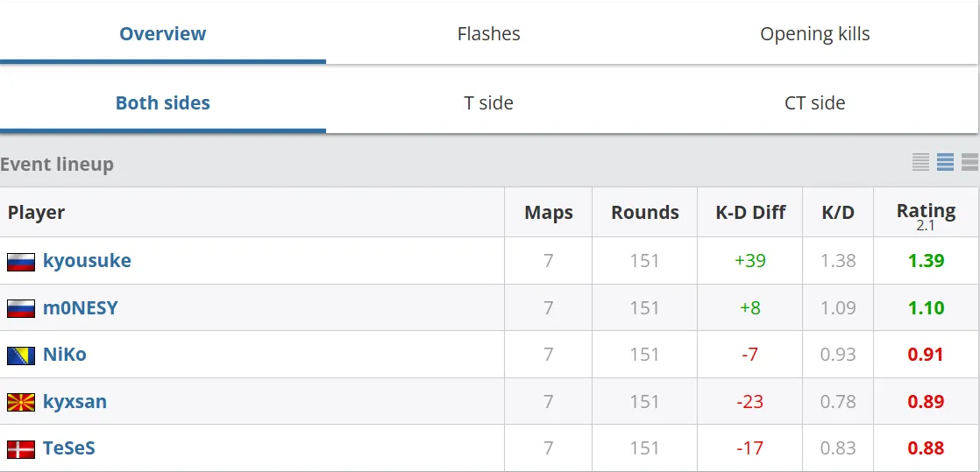
Task: Filter stats by CT side
Action: [x=815, y=102]
